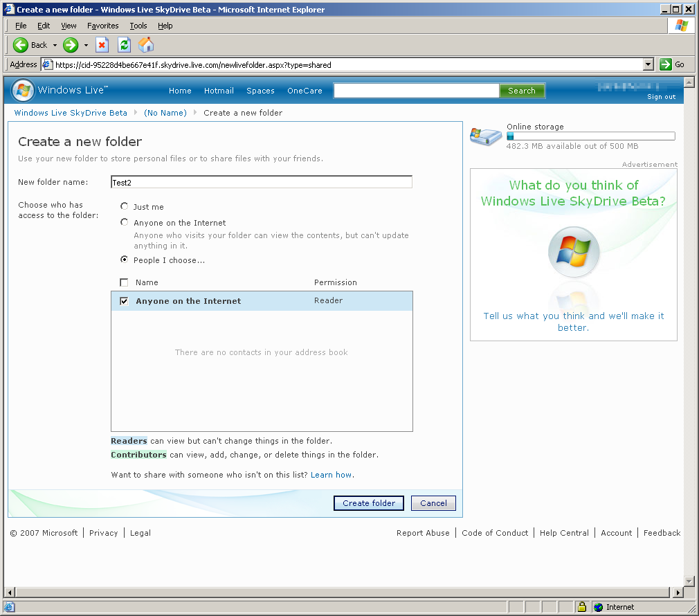Open the Feedback footer link
699x616 pixels.
[x=662, y=533]
